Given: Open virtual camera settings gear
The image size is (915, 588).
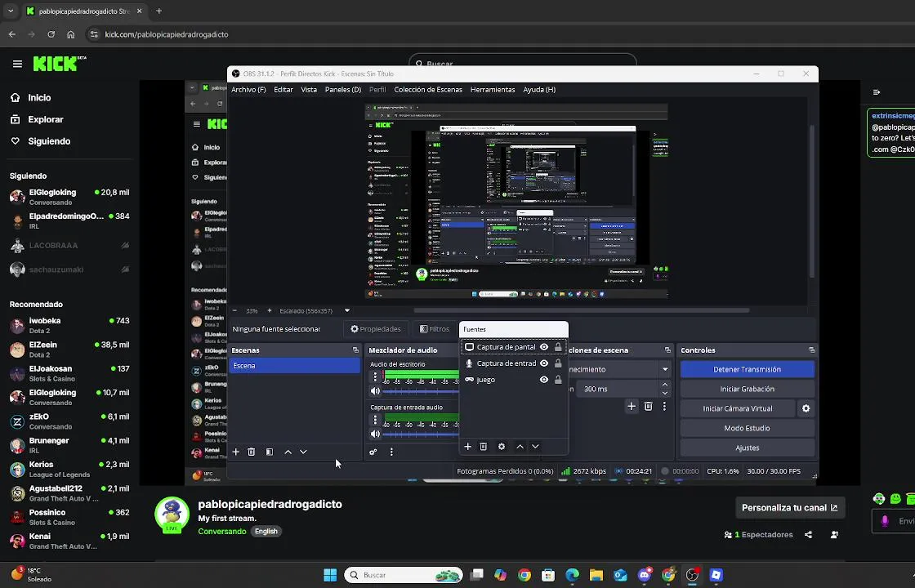Looking at the screenshot, I should [x=806, y=408].
